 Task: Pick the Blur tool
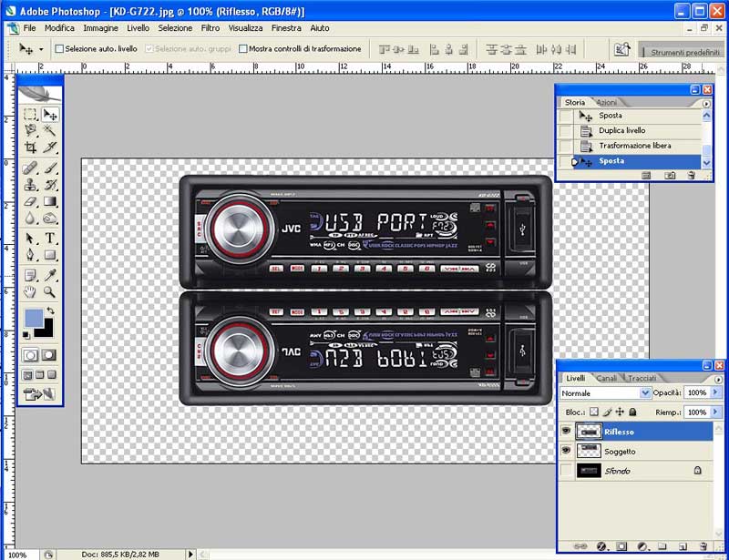(x=30, y=218)
